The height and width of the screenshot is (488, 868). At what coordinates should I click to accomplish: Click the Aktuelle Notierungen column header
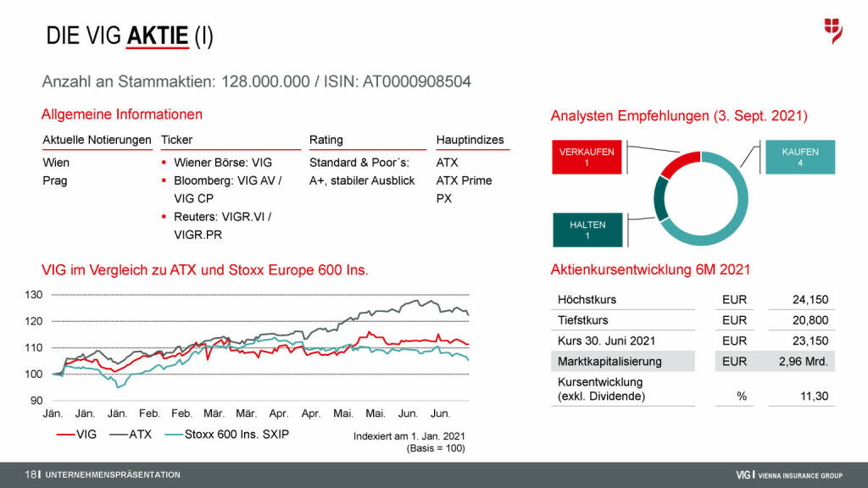pyautogui.click(x=97, y=140)
